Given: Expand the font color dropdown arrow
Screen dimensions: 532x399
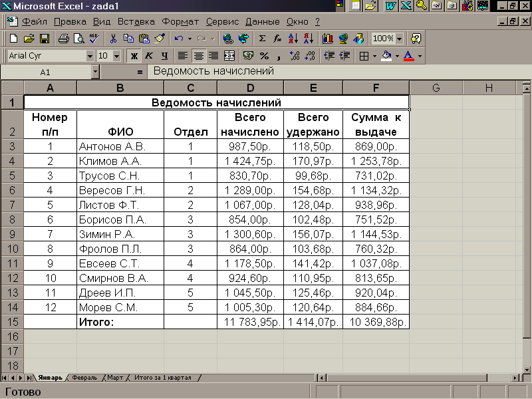Looking at the screenshot, I should [420, 56].
